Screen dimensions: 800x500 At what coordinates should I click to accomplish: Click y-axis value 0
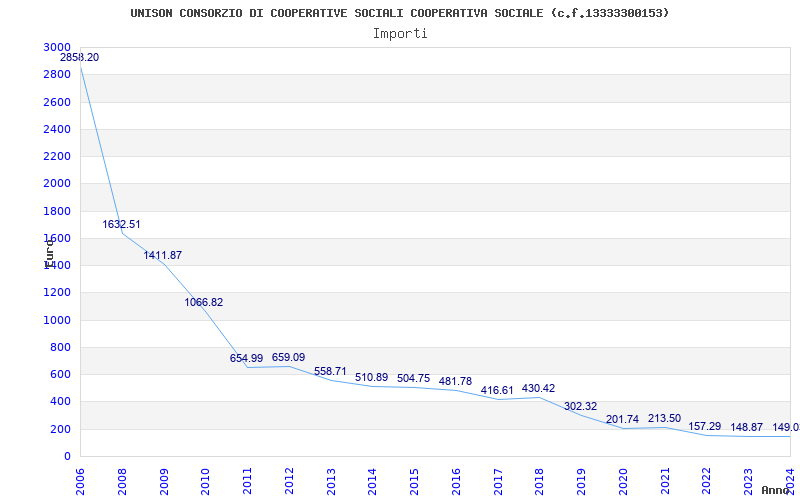tap(67, 457)
